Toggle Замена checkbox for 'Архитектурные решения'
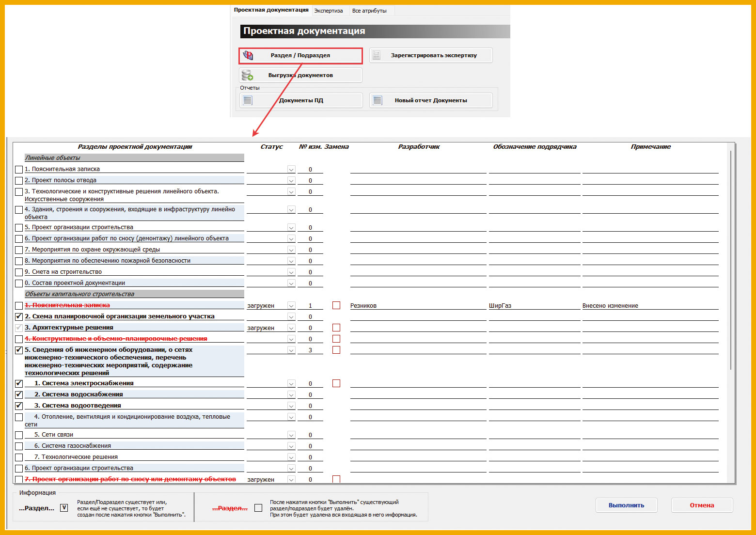Image resolution: width=756 pixels, height=535 pixels. tap(336, 328)
